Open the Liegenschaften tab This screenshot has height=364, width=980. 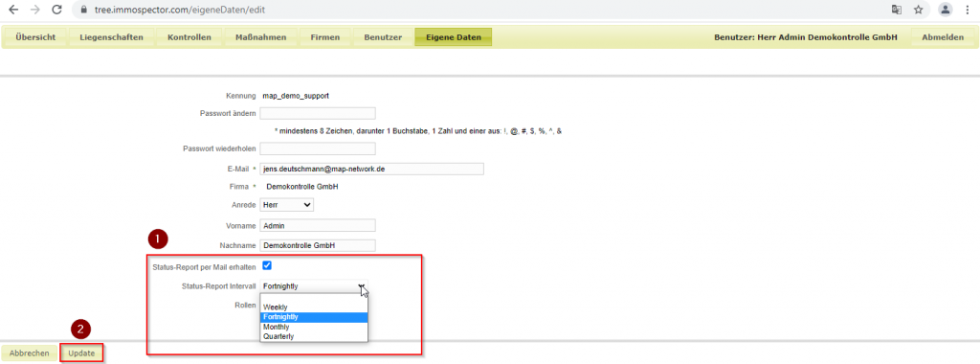(x=111, y=37)
